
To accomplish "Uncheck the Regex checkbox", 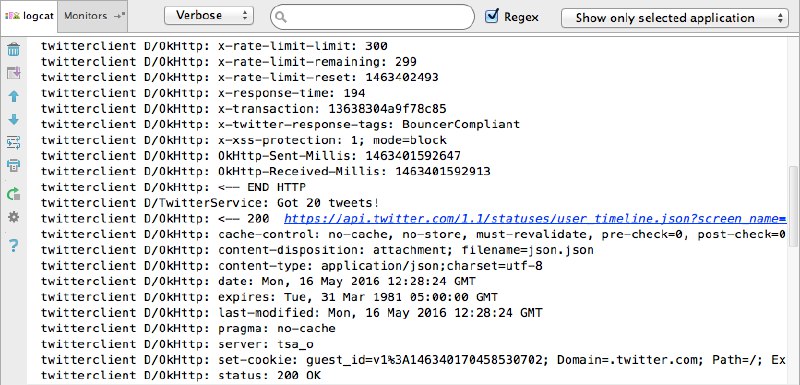I will (x=492, y=16).
